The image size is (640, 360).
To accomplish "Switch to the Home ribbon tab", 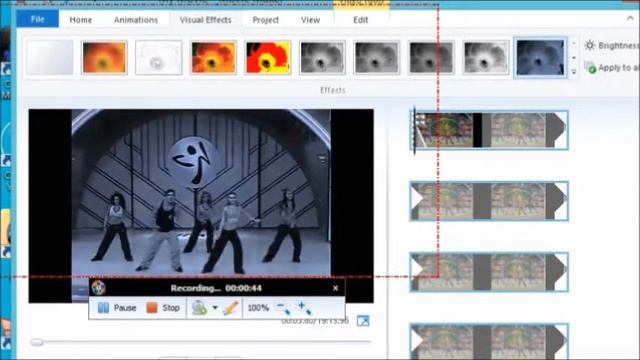I will [x=80, y=20].
